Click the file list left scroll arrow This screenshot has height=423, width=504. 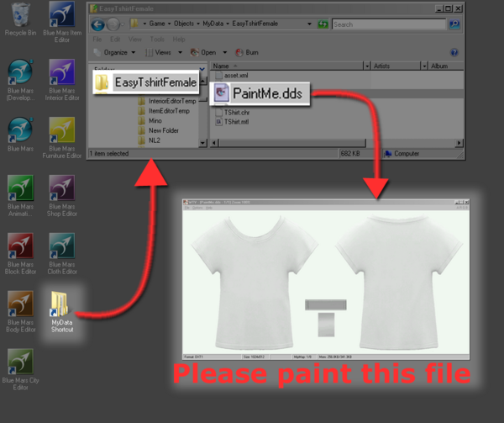(214, 142)
